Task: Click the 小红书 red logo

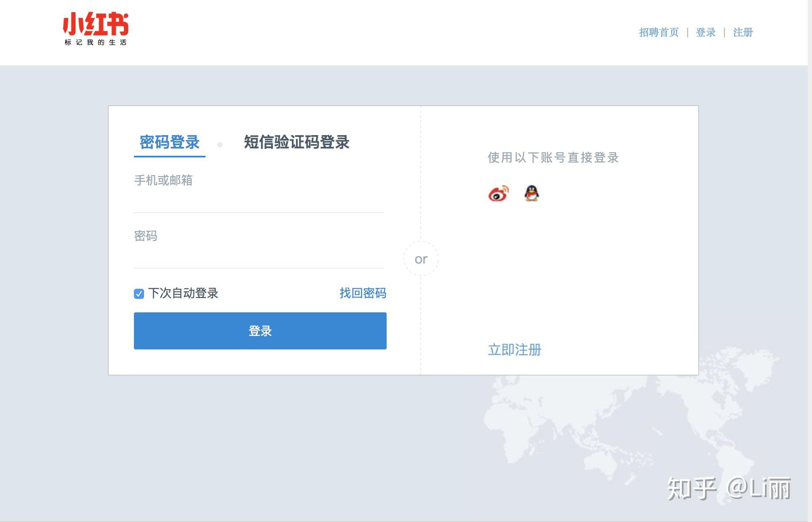Action: (x=96, y=24)
